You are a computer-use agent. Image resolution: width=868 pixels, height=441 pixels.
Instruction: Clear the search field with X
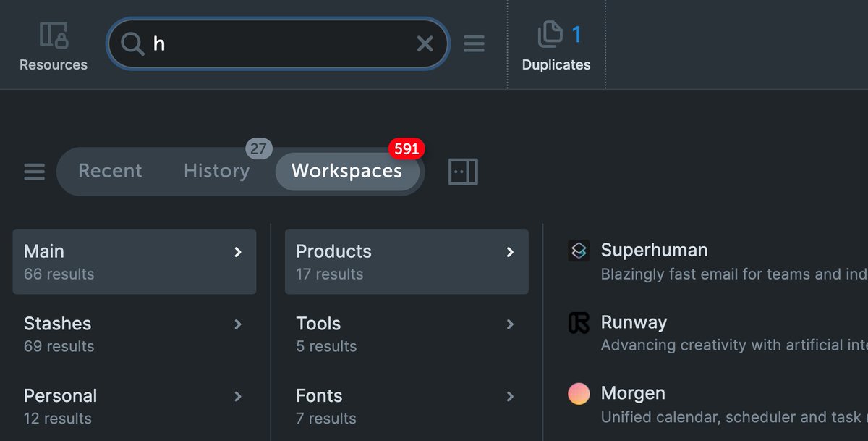(425, 44)
